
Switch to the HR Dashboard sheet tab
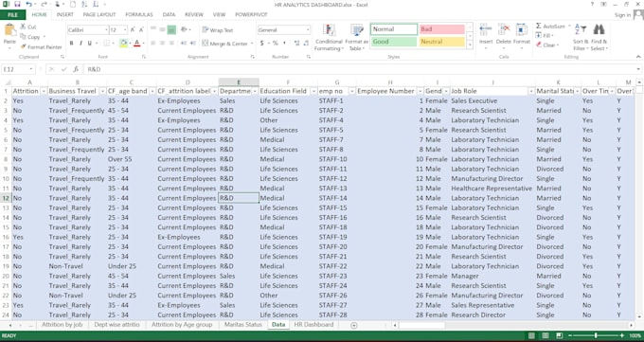tap(313, 325)
